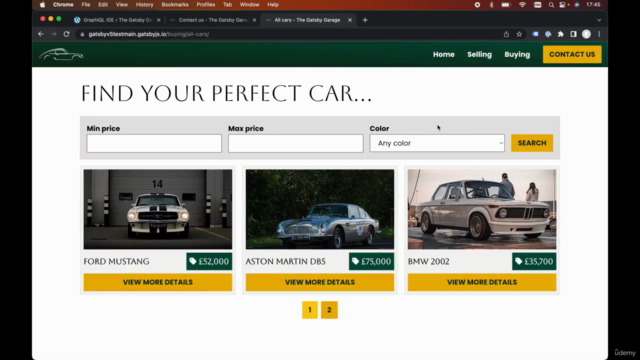
Task: Open the History menu
Action: point(144,5)
